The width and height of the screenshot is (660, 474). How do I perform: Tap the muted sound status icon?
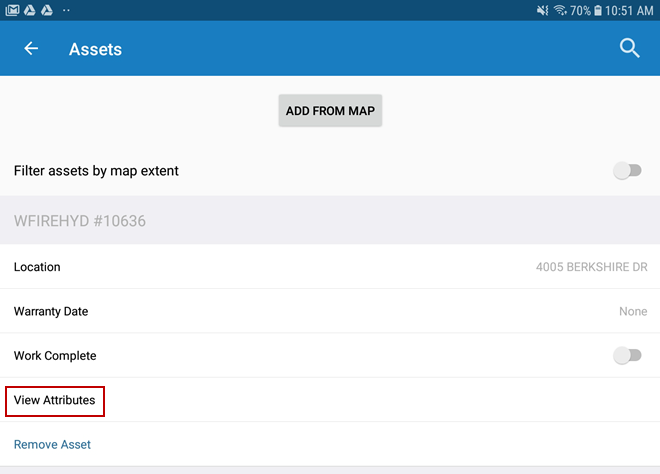pyautogui.click(x=542, y=10)
